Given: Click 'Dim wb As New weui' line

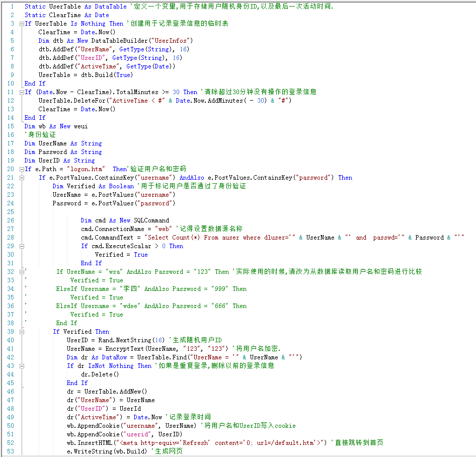Looking at the screenshot, I should [56, 126].
